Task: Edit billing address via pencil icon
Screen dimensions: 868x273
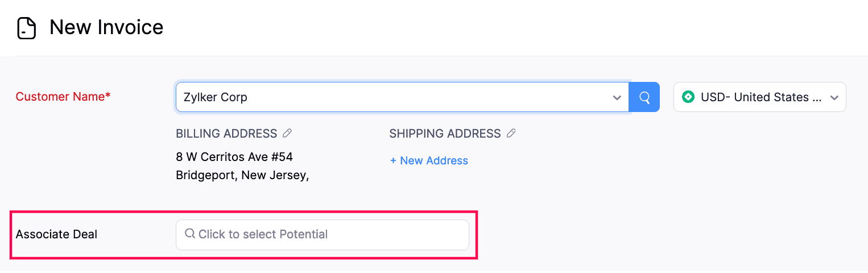Action: tap(287, 134)
